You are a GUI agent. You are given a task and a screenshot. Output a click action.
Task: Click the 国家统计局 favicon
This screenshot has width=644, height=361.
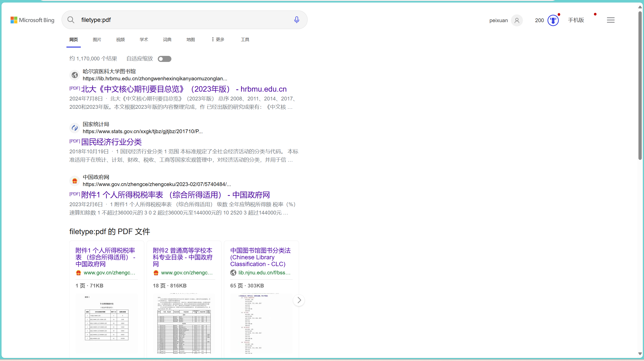coord(74,128)
